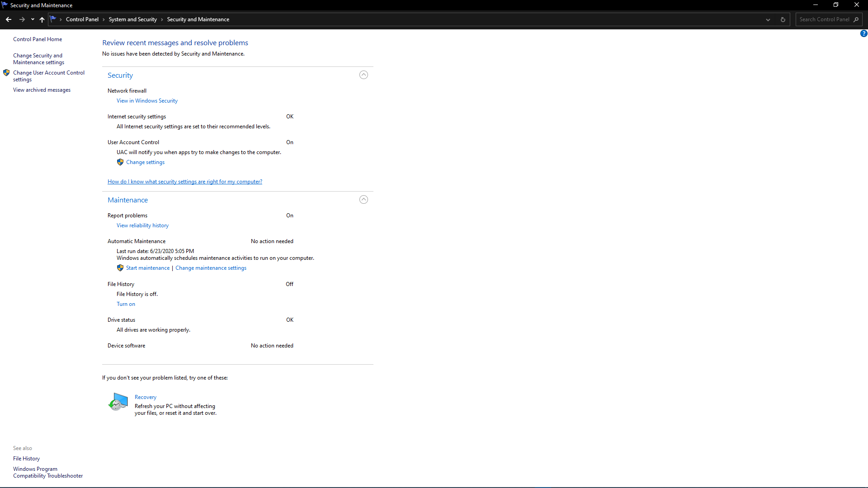Refresh the Control Panel page
The image size is (868, 488).
(x=783, y=19)
